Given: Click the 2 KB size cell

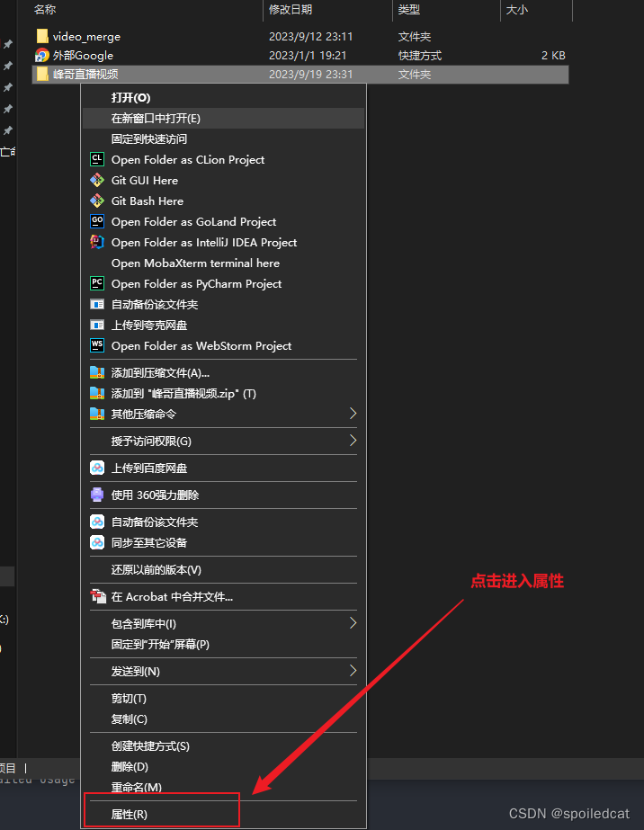Looking at the screenshot, I should [553, 55].
